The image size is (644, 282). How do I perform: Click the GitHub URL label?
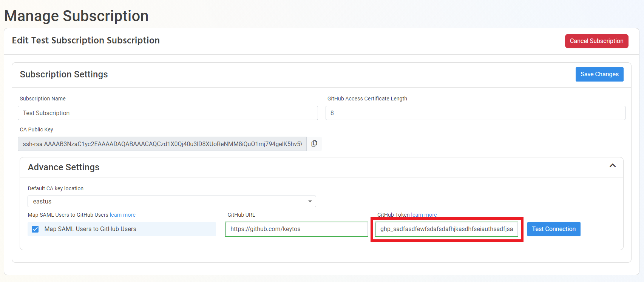click(x=241, y=215)
